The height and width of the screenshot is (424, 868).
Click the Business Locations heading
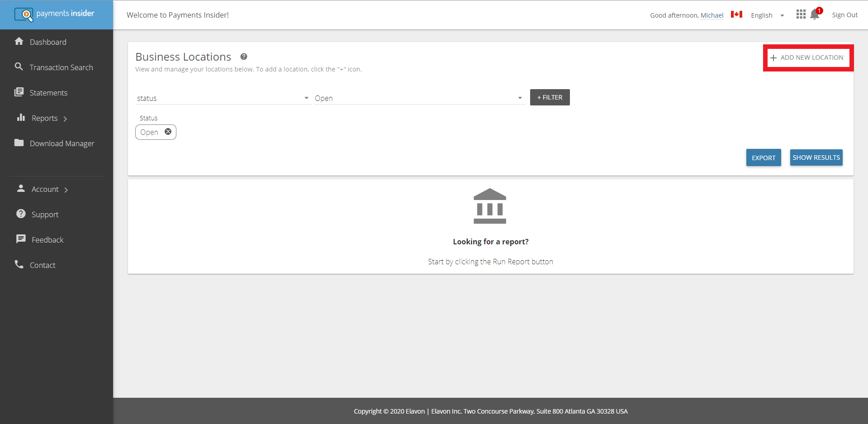tap(183, 57)
